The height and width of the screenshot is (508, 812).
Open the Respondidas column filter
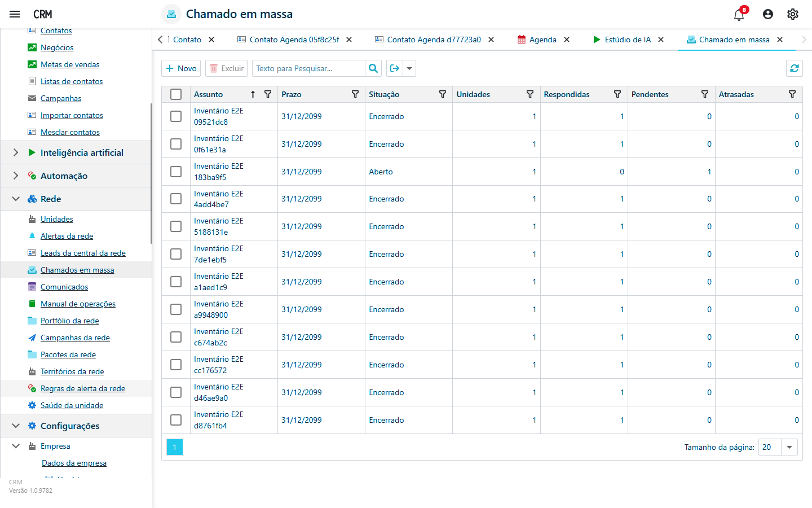(x=617, y=94)
